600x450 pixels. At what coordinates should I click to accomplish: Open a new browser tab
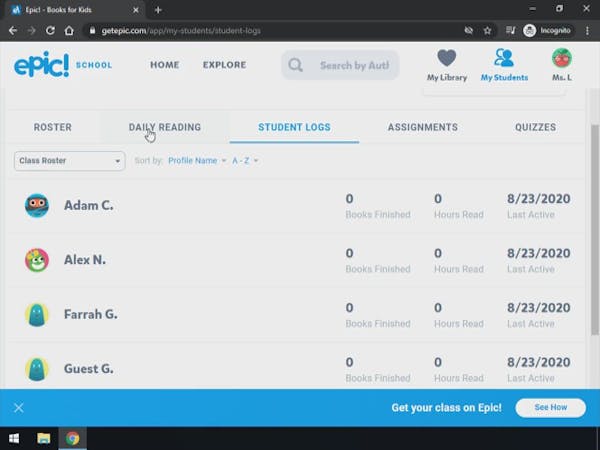click(x=158, y=10)
